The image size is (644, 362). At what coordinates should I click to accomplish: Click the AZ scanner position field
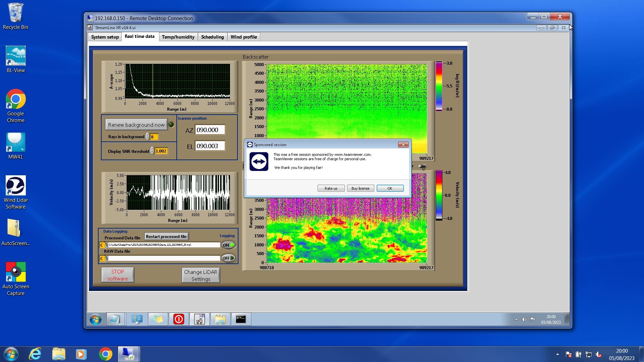pyautogui.click(x=210, y=130)
